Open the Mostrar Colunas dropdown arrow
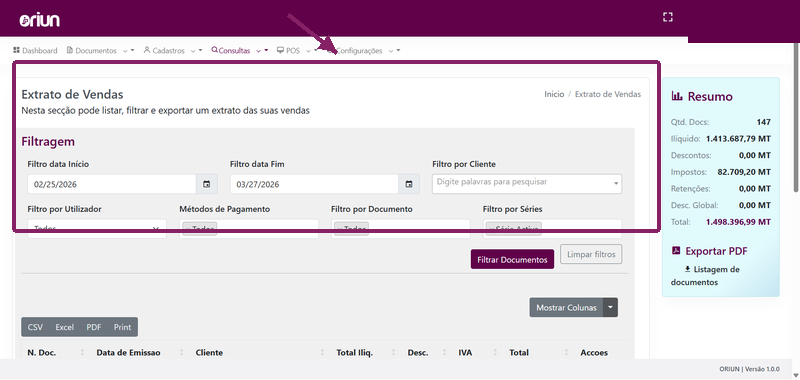Image resolution: width=800 pixels, height=380 pixels. point(611,308)
